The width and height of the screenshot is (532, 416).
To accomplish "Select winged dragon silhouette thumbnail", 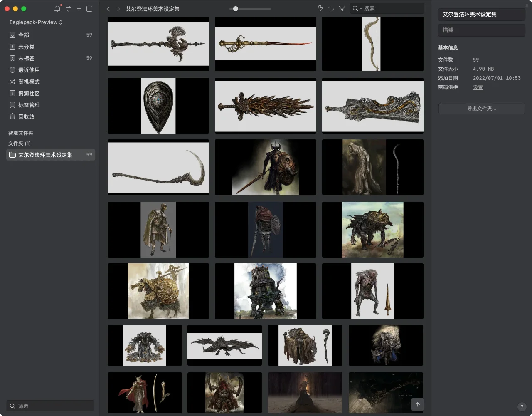I will coord(225,345).
